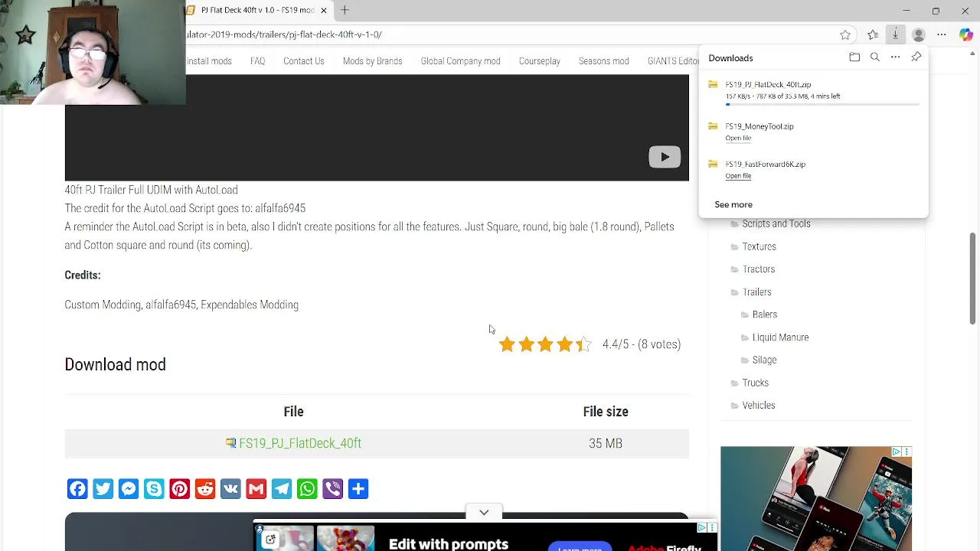Screen dimensions: 980x551
Task: Rate the mod one star
Action: pos(507,344)
